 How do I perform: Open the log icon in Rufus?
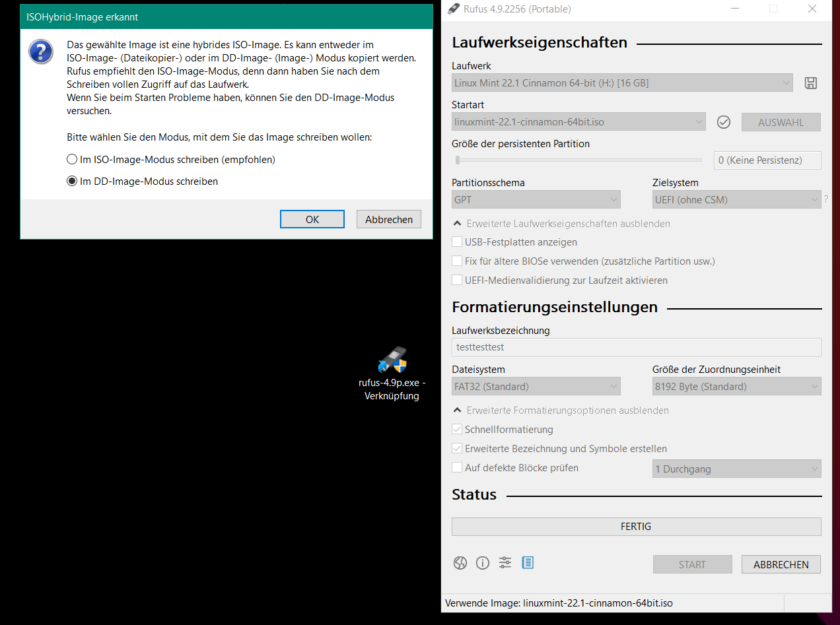coord(528,563)
